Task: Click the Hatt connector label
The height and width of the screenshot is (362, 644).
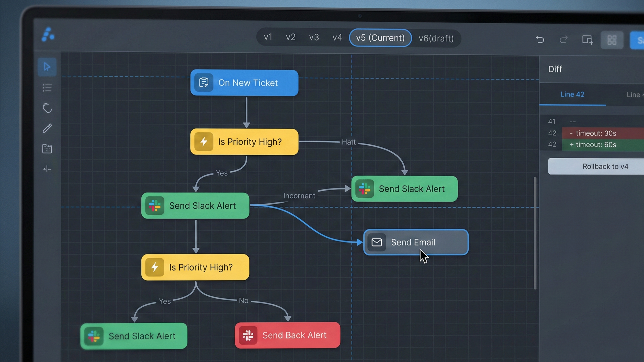Action: pos(349,142)
